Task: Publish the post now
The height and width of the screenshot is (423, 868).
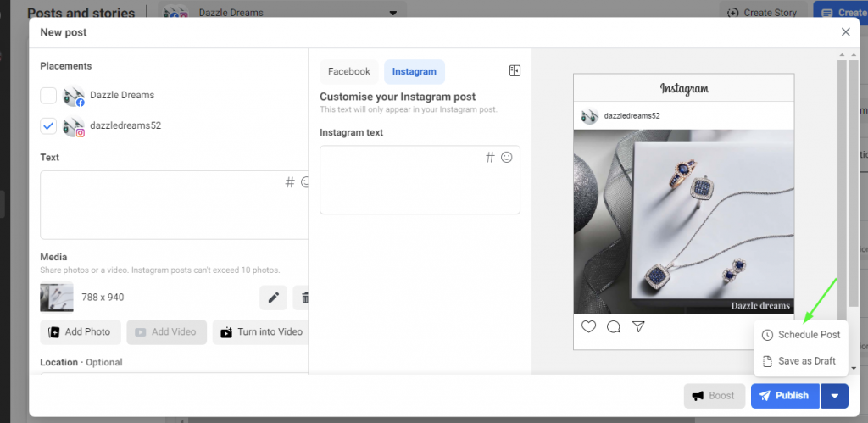Action: pos(785,395)
